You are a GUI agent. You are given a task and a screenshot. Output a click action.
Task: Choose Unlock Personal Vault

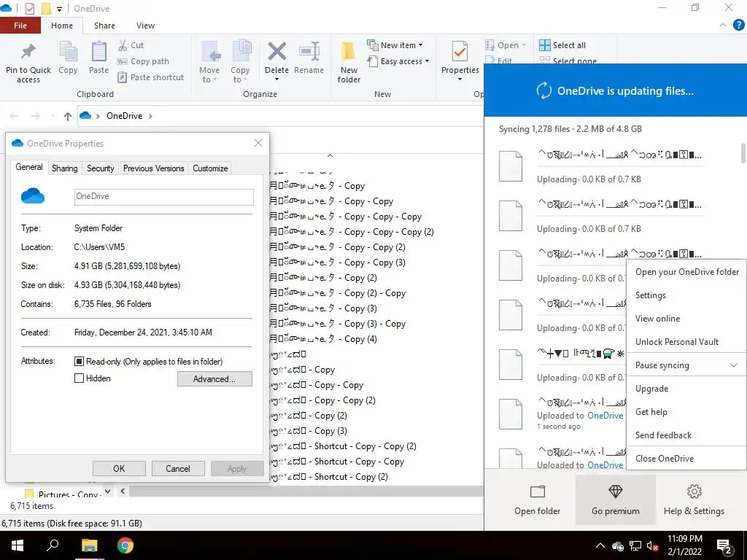click(x=686, y=342)
